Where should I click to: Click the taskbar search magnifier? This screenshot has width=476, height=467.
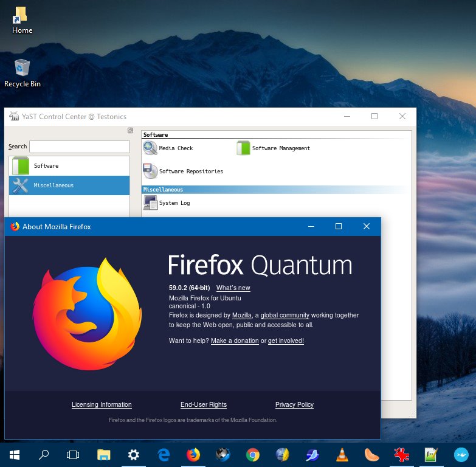click(44, 455)
